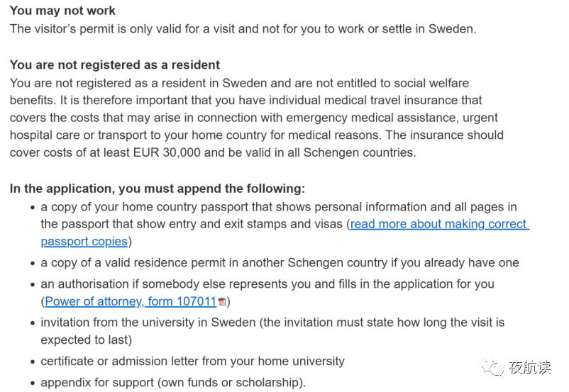Select the university invitation bullet item

[272, 323]
